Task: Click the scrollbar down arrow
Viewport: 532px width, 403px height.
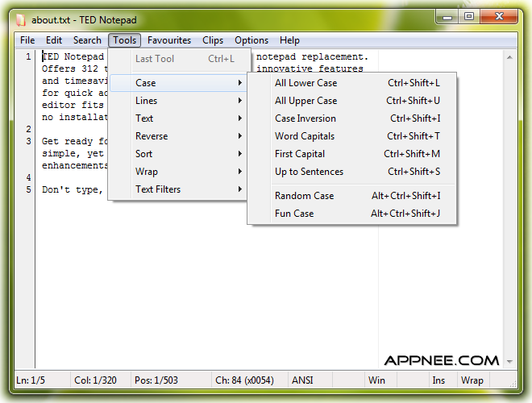Action: click(509, 361)
